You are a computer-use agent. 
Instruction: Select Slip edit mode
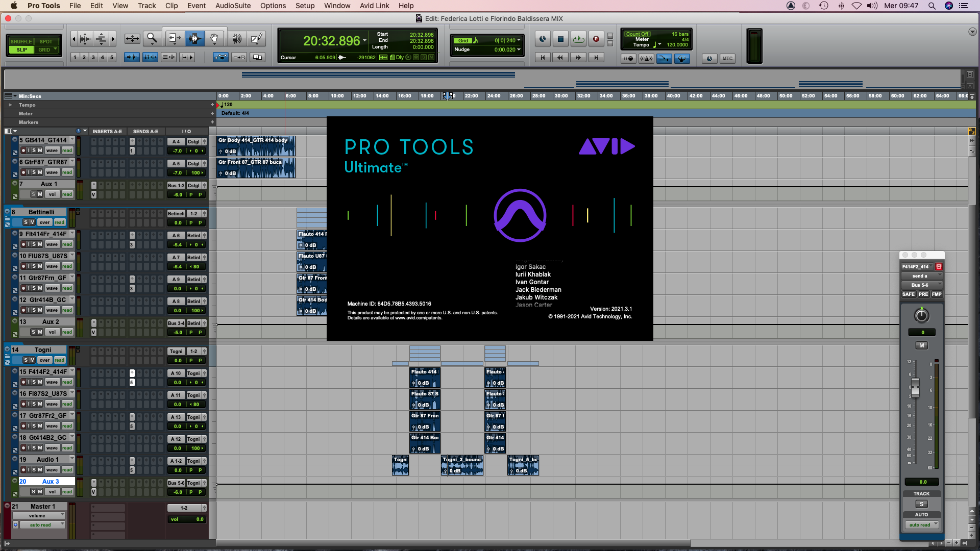click(x=21, y=49)
